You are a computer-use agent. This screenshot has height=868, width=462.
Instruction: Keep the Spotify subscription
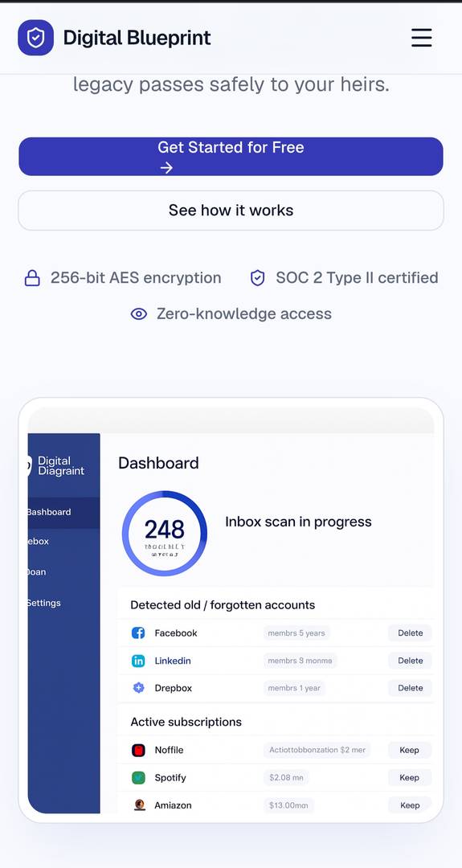tap(410, 778)
